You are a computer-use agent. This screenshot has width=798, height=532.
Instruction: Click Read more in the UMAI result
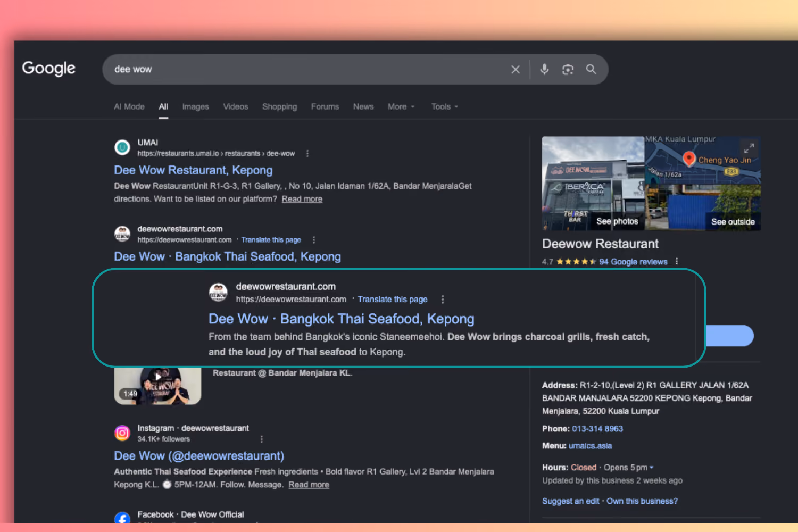tap(302, 199)
